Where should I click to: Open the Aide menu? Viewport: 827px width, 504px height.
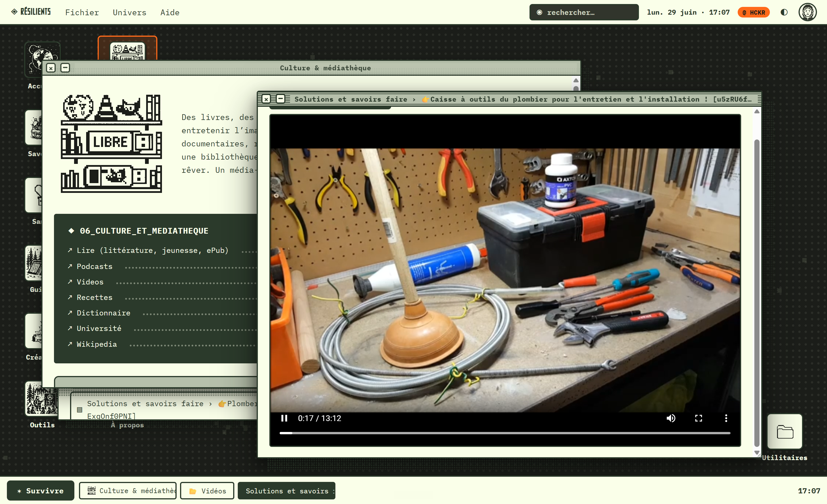tap(170, 12)
